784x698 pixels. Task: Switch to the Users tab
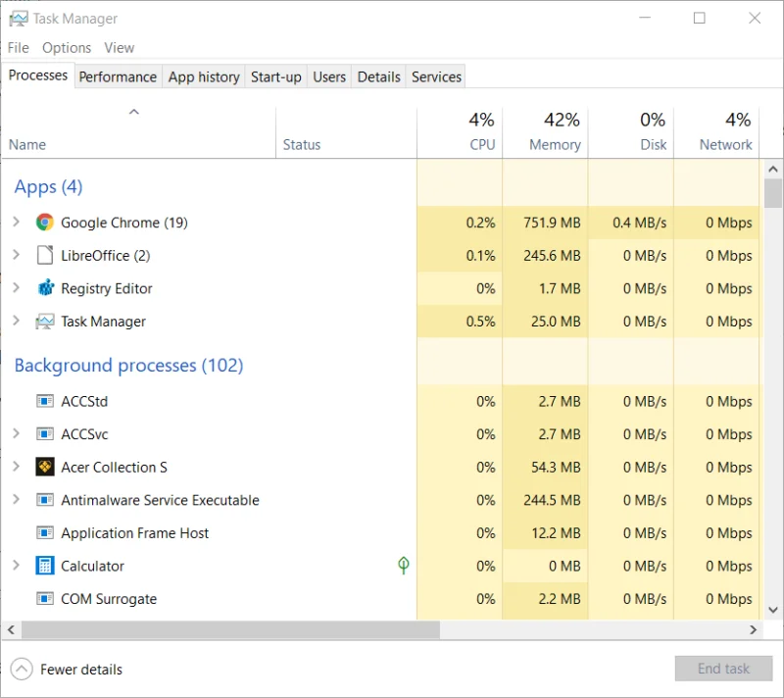pyautogui.click(x=329, y=77)
